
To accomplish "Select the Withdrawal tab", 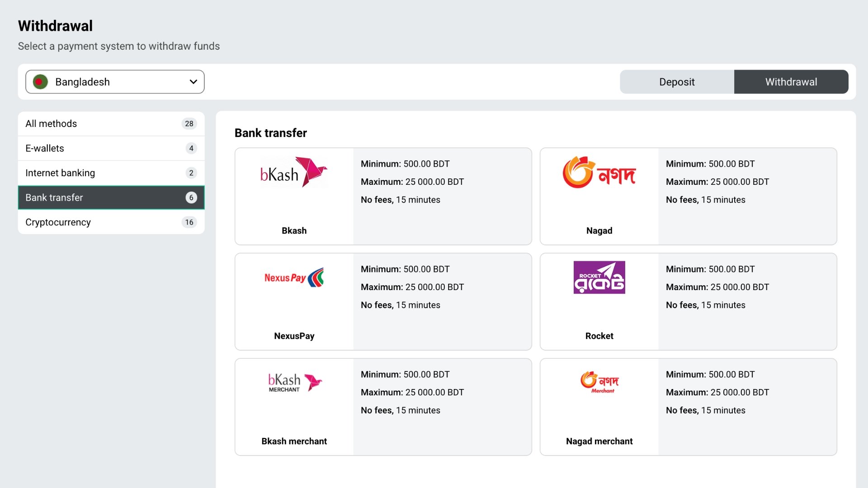I will tap(791, 82).
